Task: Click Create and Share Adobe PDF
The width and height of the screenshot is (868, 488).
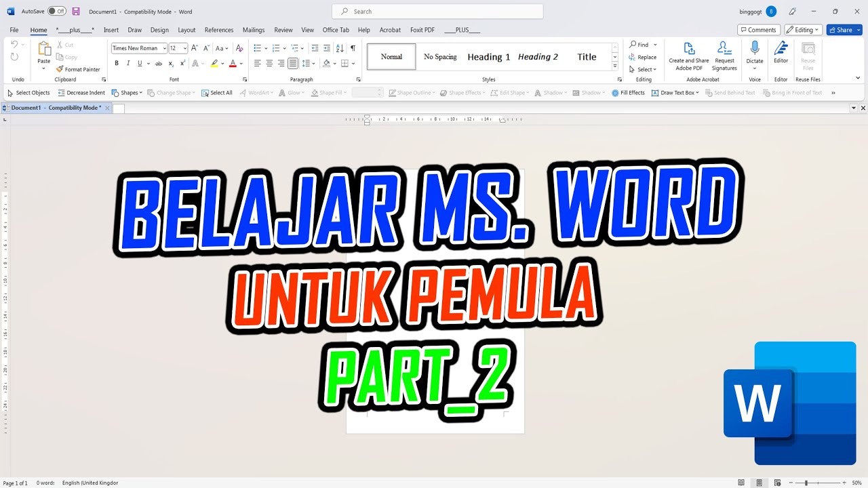Action: [x=689, y=56]
